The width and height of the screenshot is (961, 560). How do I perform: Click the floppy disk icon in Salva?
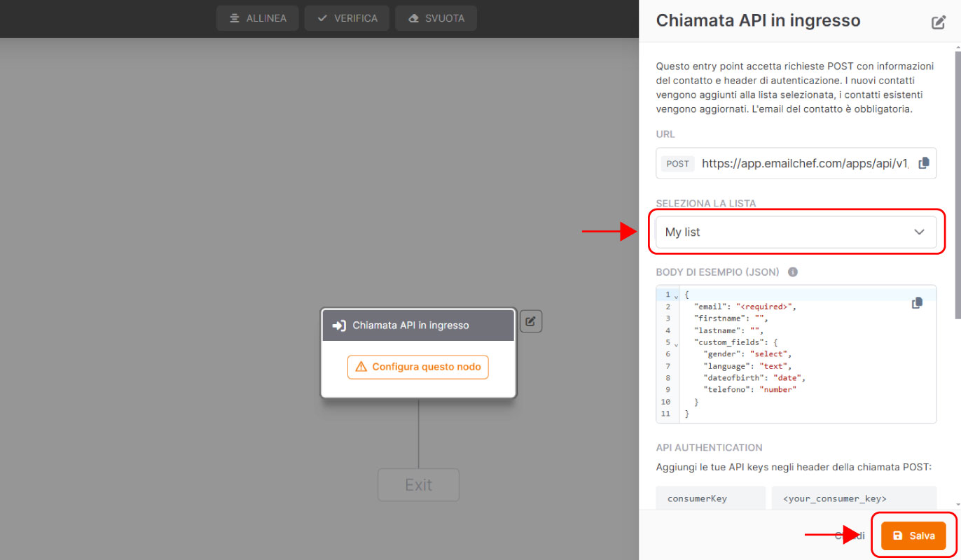coord(898,535)
